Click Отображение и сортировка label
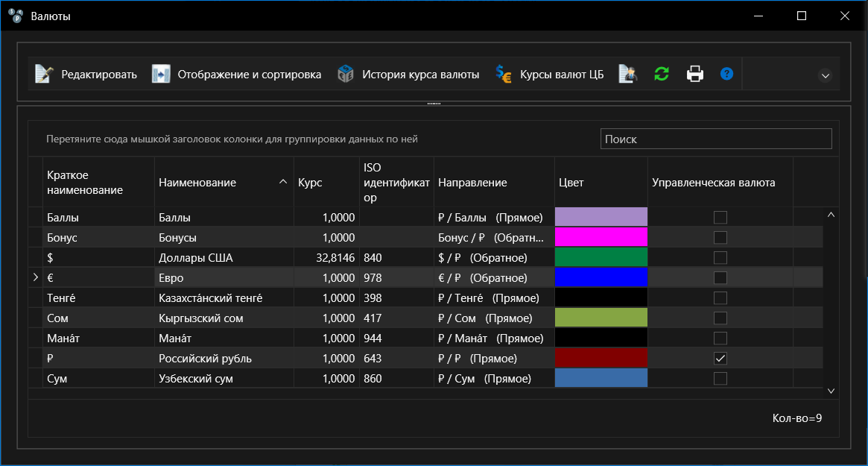This screenshot has height=466, width=868. [249, 75]
